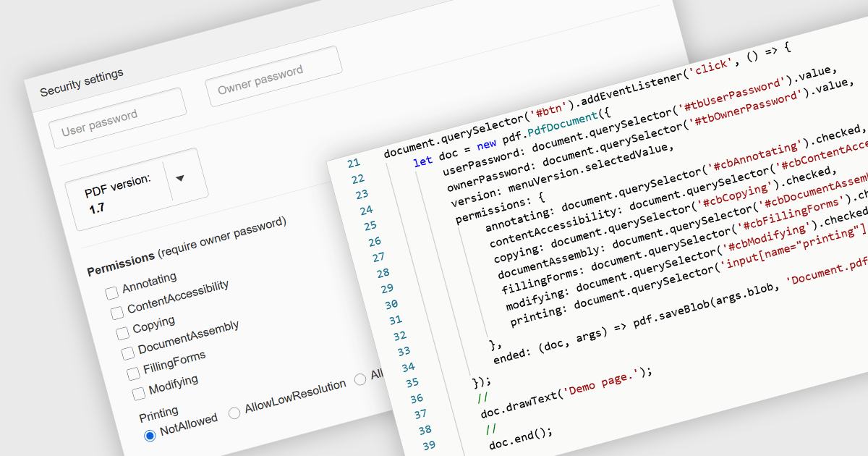This screenshot has height=456, width=868.
Task: Click the Security settings panel header
Action: click(81, 83)
